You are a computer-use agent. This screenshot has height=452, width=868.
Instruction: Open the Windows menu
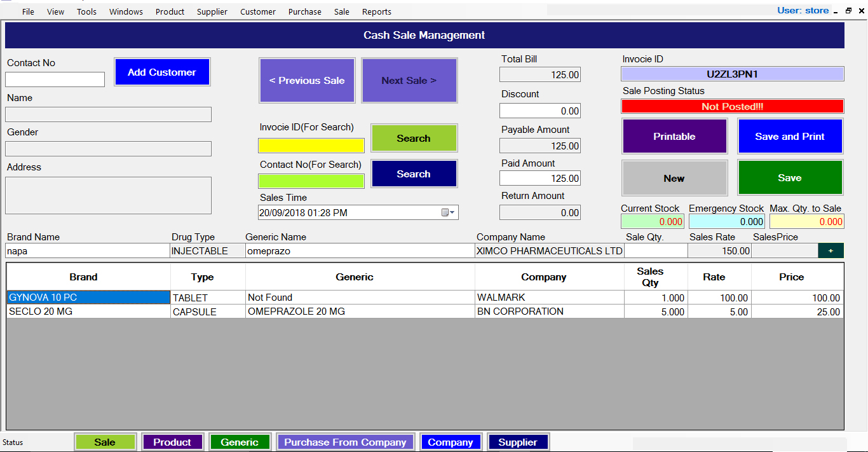point(126,11)
